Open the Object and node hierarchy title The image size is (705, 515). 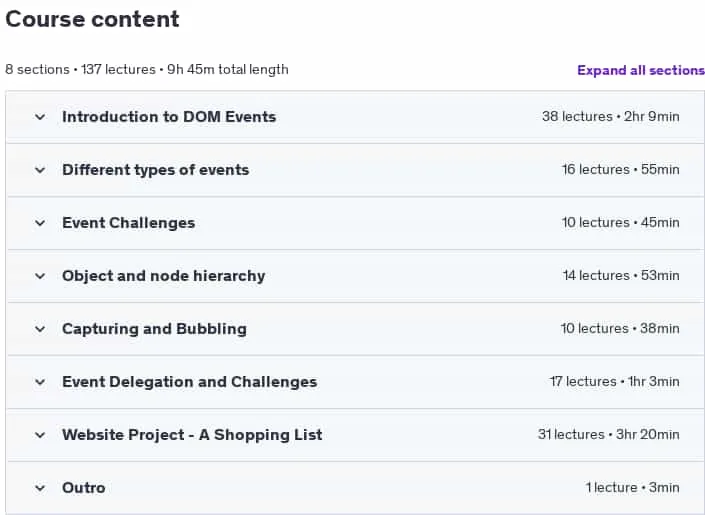click(164, 276)
